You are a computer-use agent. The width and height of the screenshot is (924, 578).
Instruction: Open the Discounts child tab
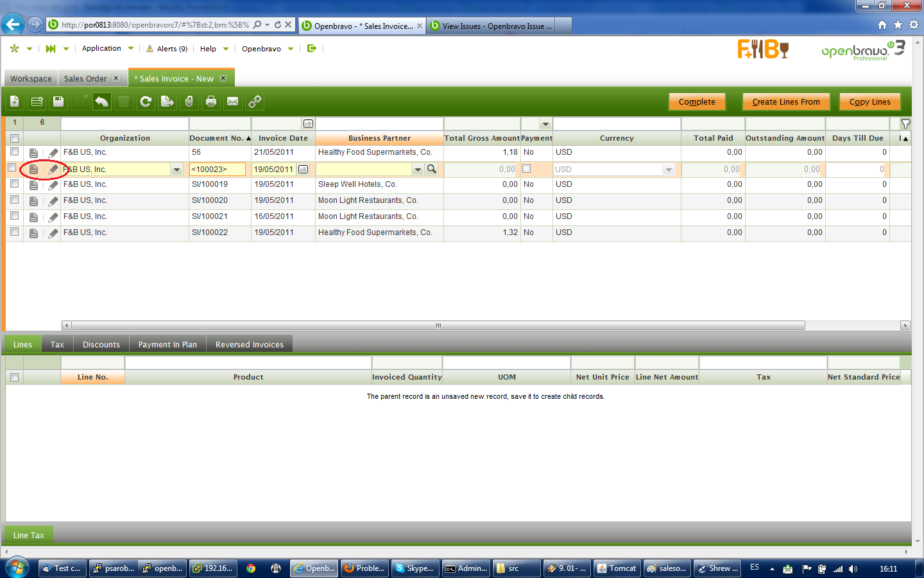[101, 344]
